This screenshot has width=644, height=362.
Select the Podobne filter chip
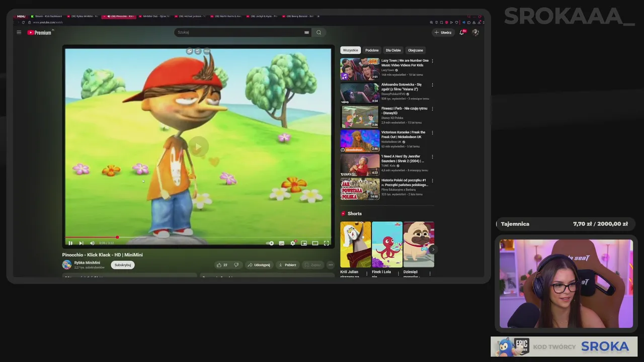click(372, 50)
